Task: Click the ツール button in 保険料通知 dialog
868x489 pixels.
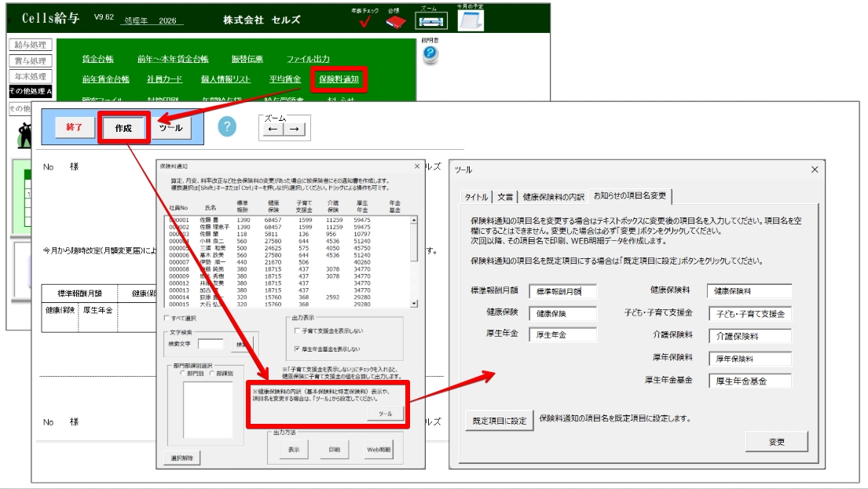Action: [x=385, y=414]
